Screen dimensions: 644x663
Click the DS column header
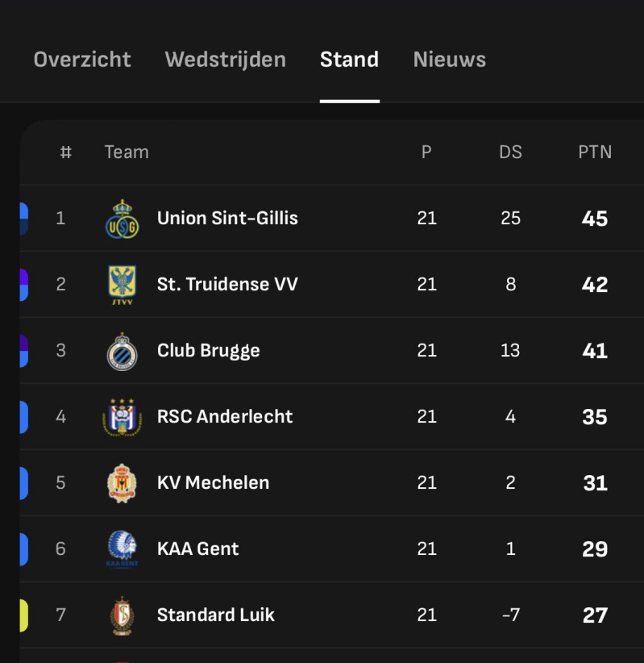(x=510, y=152)
